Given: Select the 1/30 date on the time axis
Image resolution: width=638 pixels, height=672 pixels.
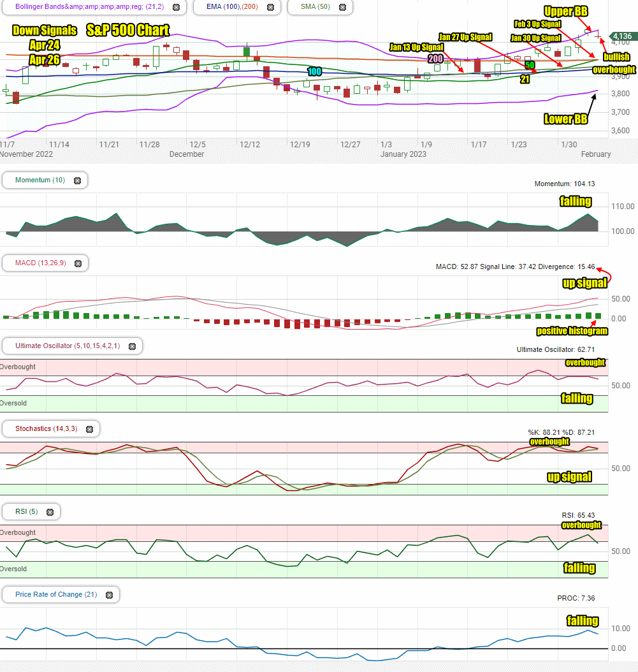Looking at the screenshot, I should pos(569,145).
